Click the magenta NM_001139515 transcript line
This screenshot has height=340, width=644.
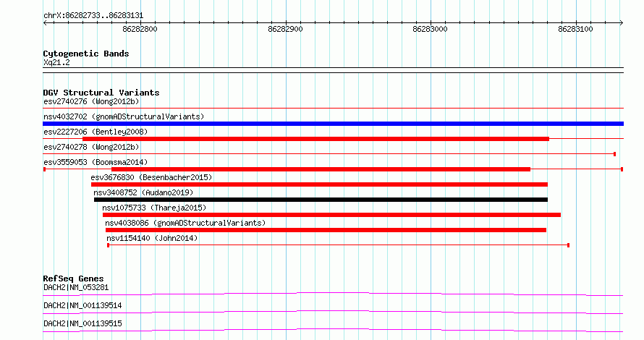333,330
